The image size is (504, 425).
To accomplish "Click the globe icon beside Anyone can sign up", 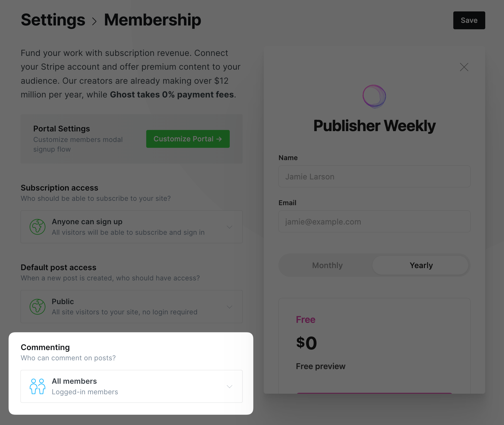I will tap(38, 227).
